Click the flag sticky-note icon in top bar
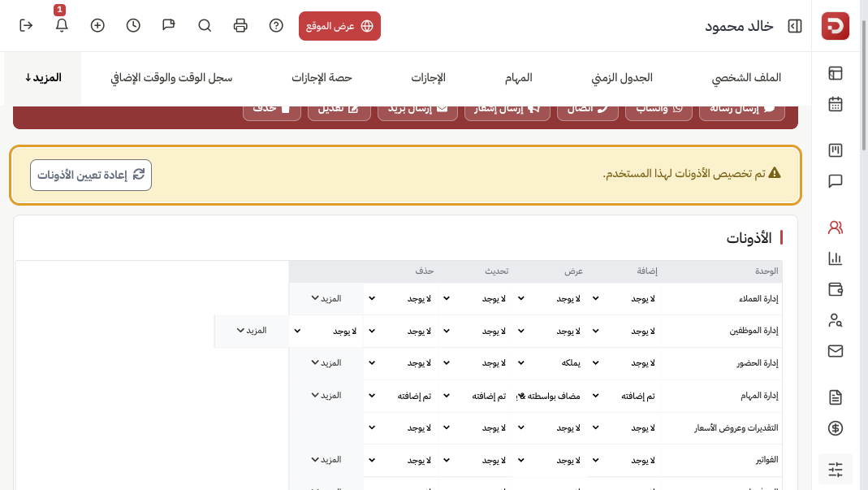 pos(169,25)
